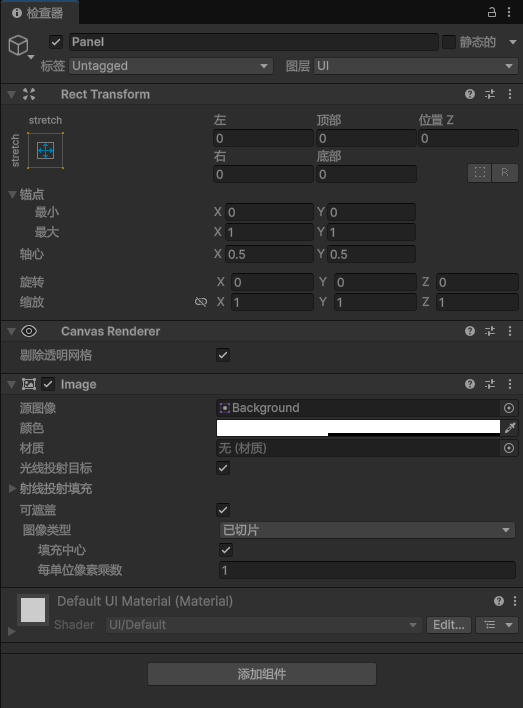Open the Untagged tag dropdown
The image size is (523, 708).
[171, 66]
